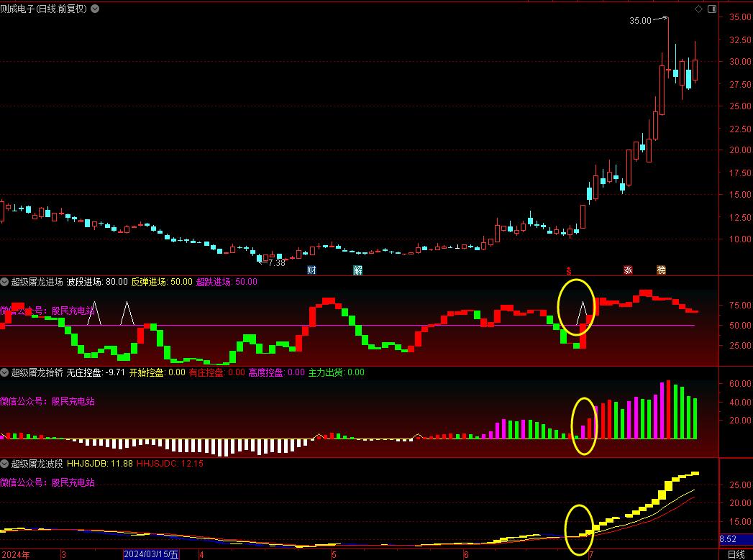
Task: Click the 解 unlock event marker
Action: (357, 270)
